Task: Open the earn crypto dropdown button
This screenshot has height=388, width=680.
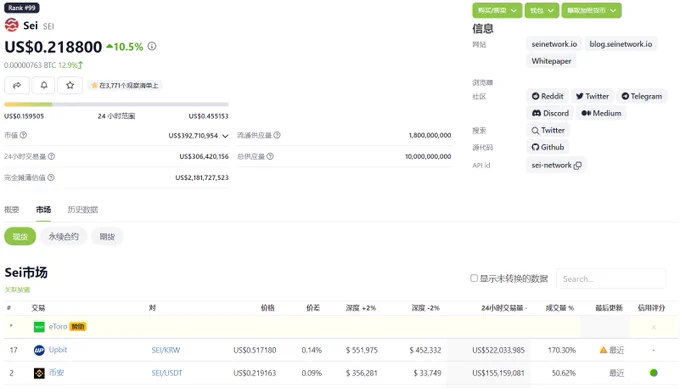Action: pyautogui.click(x=591, y=10)
